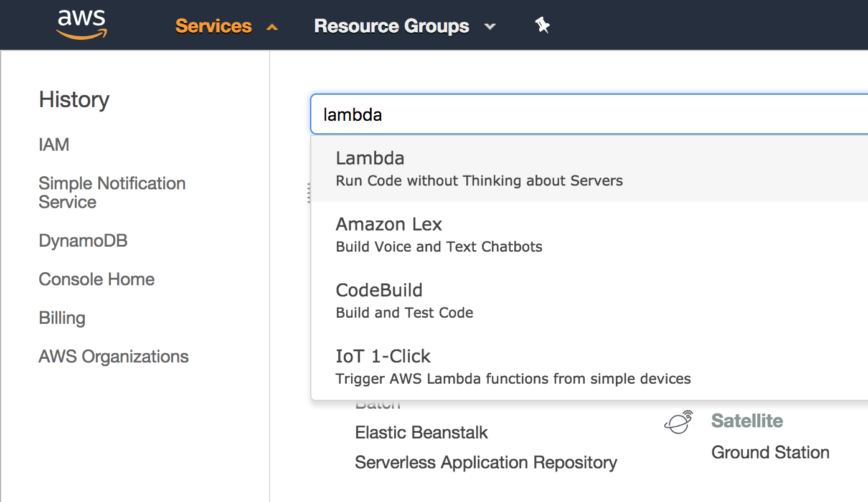This screenshot has height=502, width=868.
Task: Click 'Trigger AWS Lambda functions' description text
Action: pyautogui.click(x=513, y=379)
